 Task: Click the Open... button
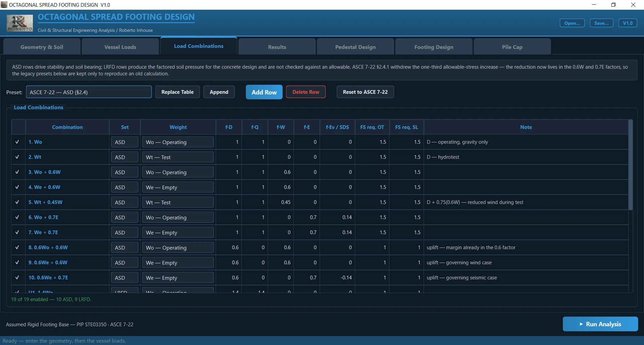coord(572,23)
